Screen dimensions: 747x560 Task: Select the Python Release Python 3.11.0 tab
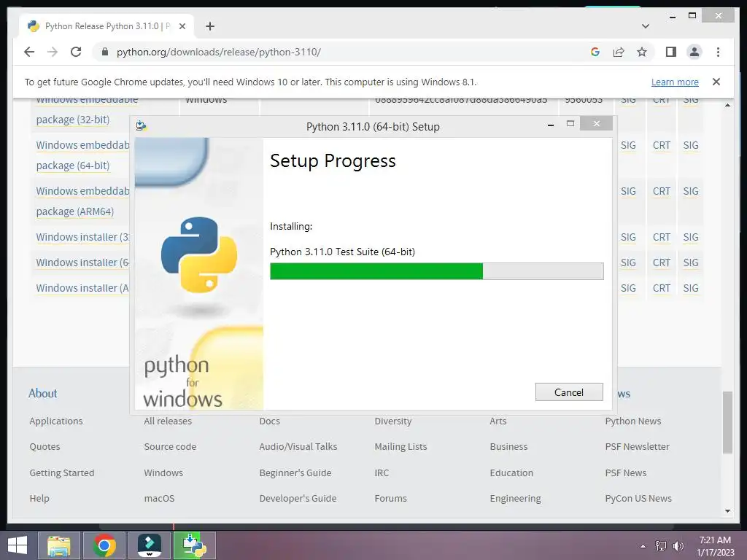point(107,26)
